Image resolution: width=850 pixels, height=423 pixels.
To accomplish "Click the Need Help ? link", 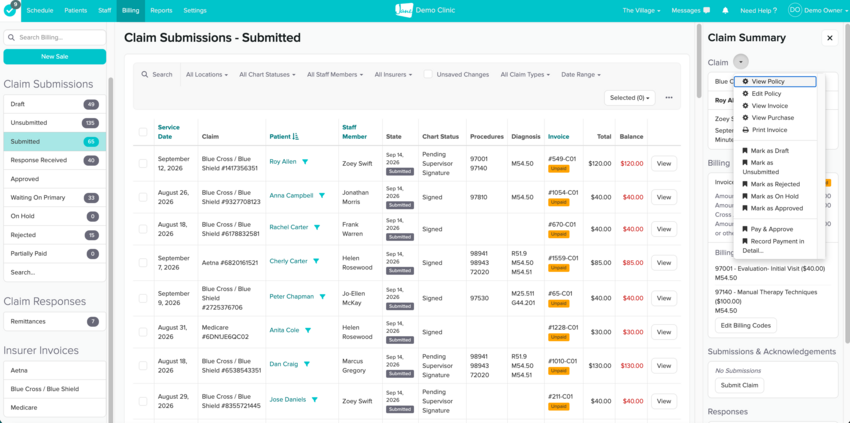I will click(x=758, y=10).
